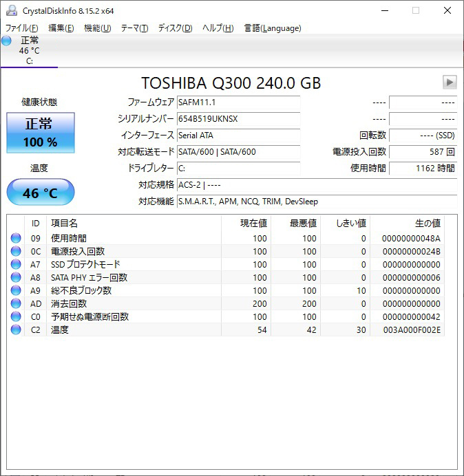Click the 生の値 column header

tap(407, 224)
